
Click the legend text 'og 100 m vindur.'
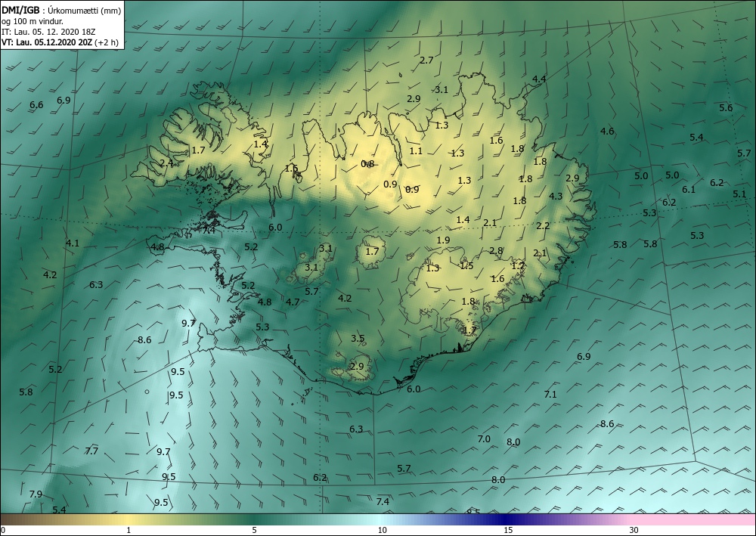point(33,21)
